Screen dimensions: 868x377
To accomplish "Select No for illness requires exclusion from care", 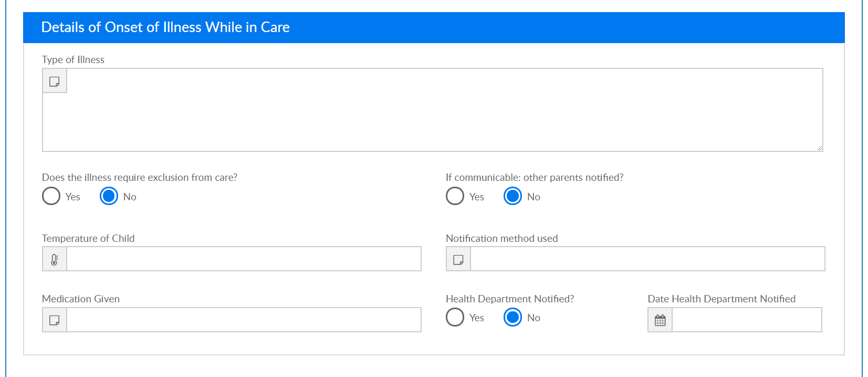I will click(109, 196).
